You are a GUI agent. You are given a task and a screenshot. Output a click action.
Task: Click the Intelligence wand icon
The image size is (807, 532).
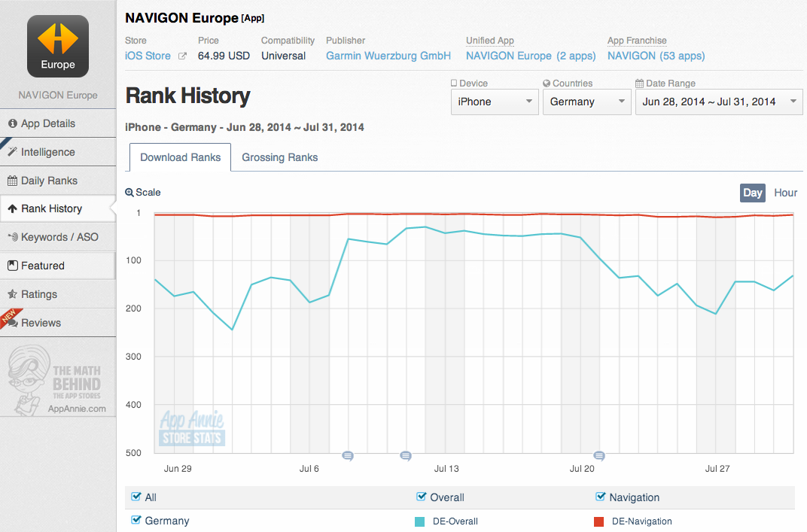12,152
